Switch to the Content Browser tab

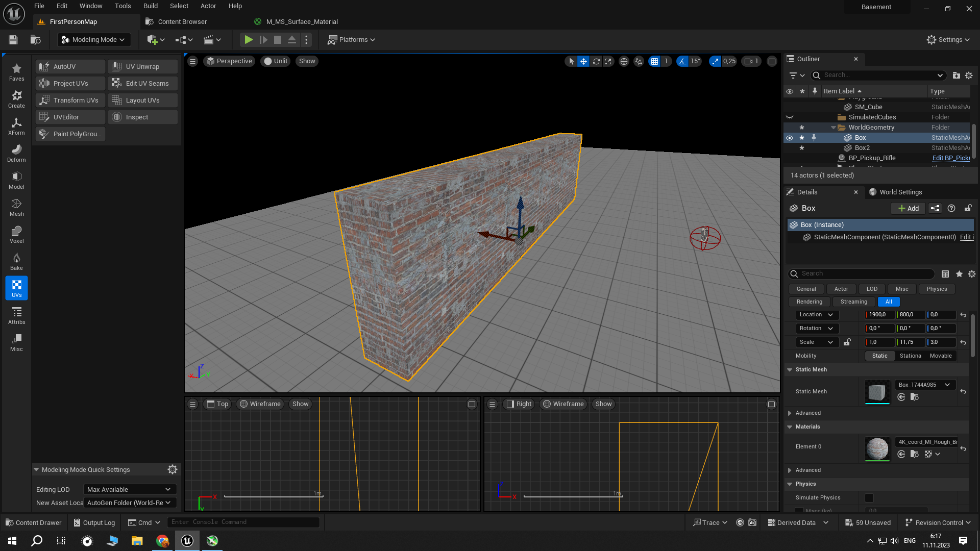(182, 21)
